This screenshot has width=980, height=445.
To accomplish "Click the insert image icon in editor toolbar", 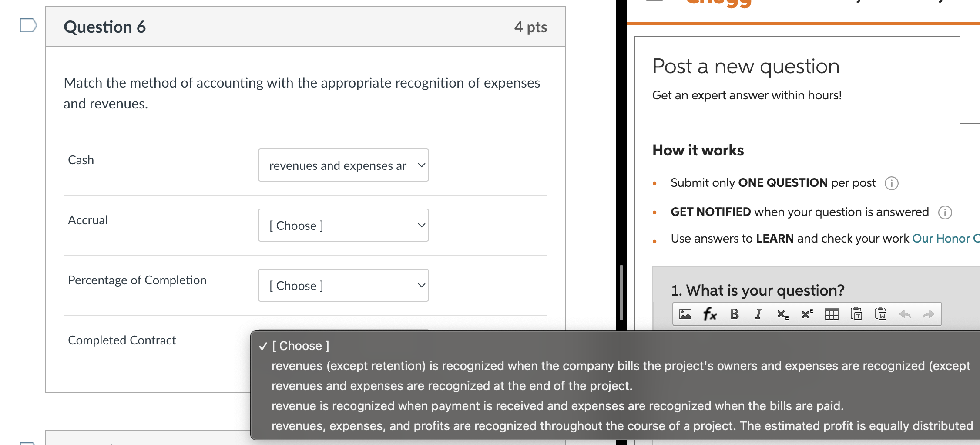I will click(685, 314).
